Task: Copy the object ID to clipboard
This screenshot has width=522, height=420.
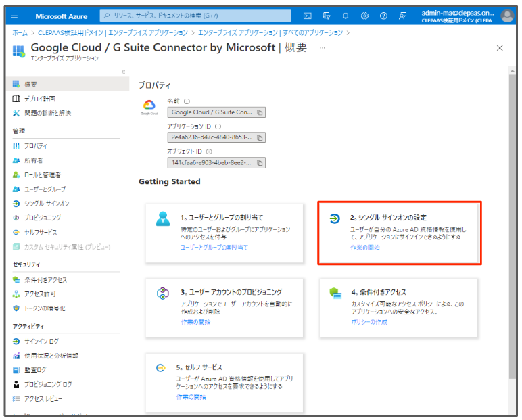Action: pos(260,162)
